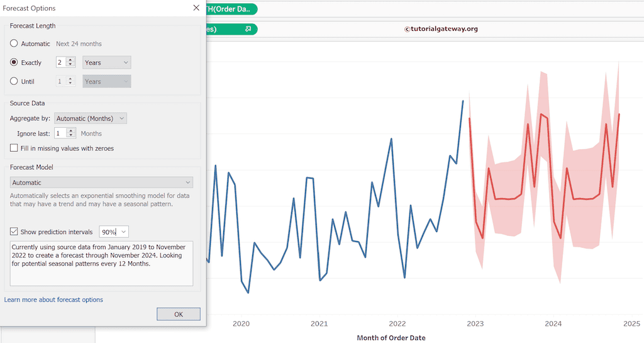The height and width of the screenshot is (343, 644).
Task: Open the Forecast Model Automatic dropdown
Action: (x=101, y=183)
